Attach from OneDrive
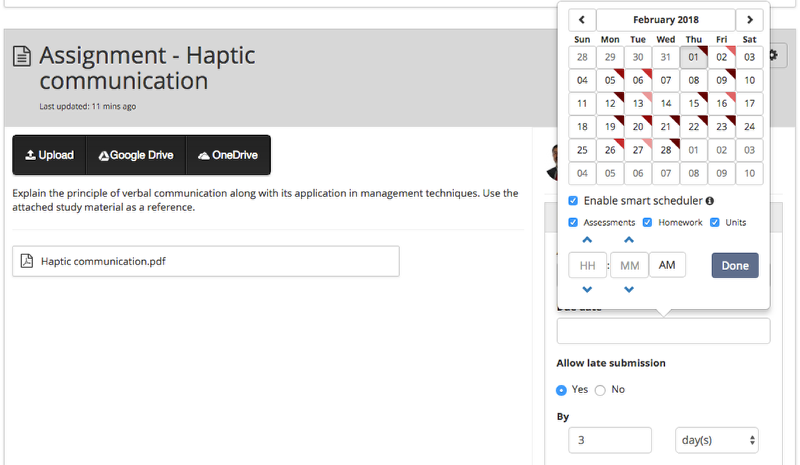Viewport: 800px width, 465px height. point(228,155)
